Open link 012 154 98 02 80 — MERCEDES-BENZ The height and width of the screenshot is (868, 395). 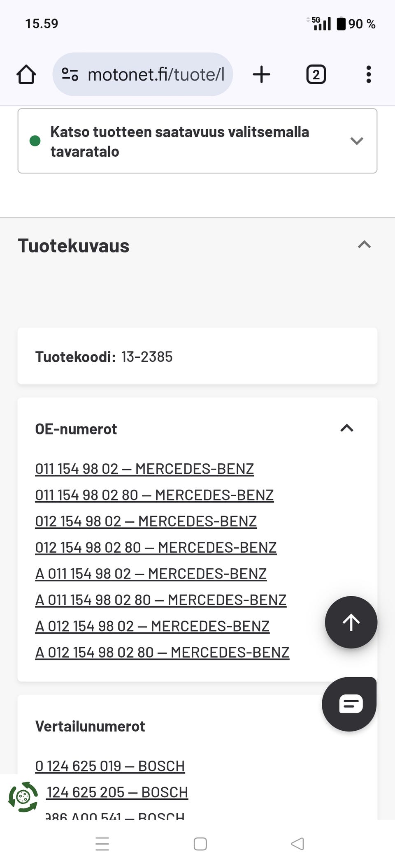click(156, 548)
